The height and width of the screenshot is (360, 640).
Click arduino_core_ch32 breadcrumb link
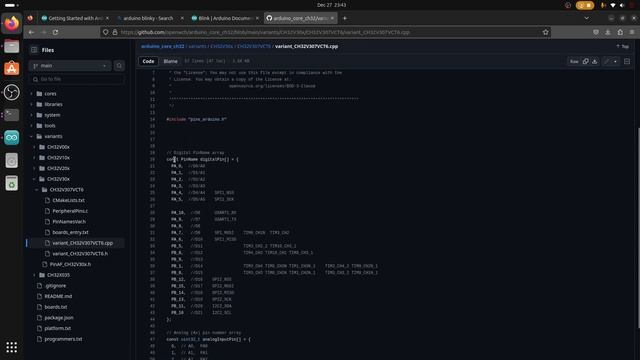[x=162, y=47]
